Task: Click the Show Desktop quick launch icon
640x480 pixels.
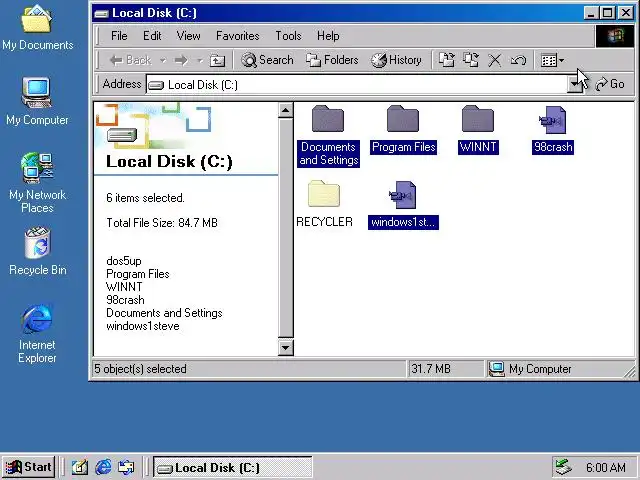Action: [80, 467]
